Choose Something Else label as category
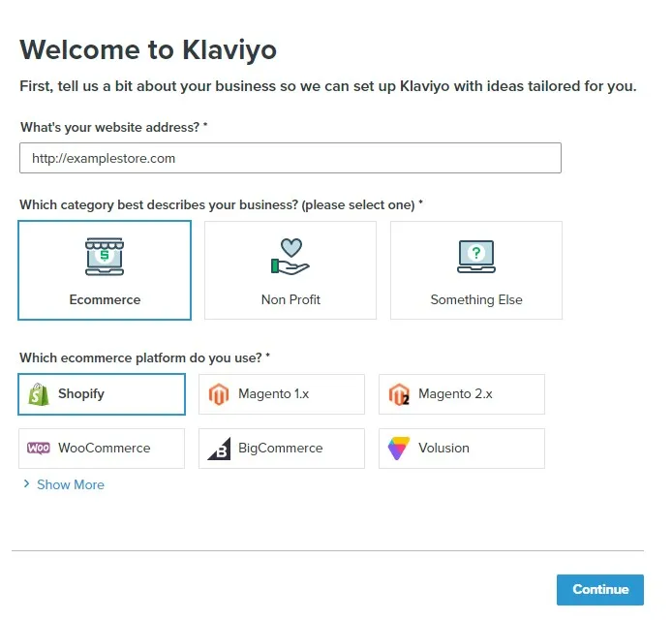Screen dimensions: 672x621 coord(476,299)
